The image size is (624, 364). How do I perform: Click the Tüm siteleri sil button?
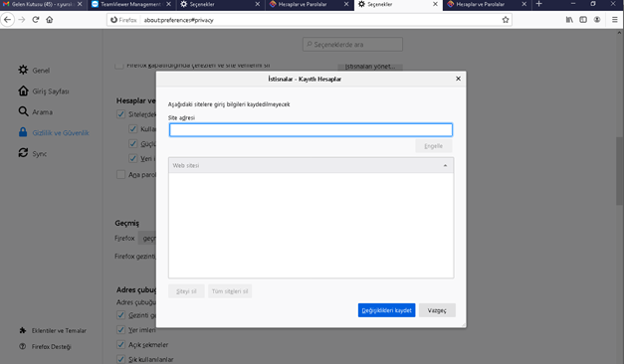point(230,291)
